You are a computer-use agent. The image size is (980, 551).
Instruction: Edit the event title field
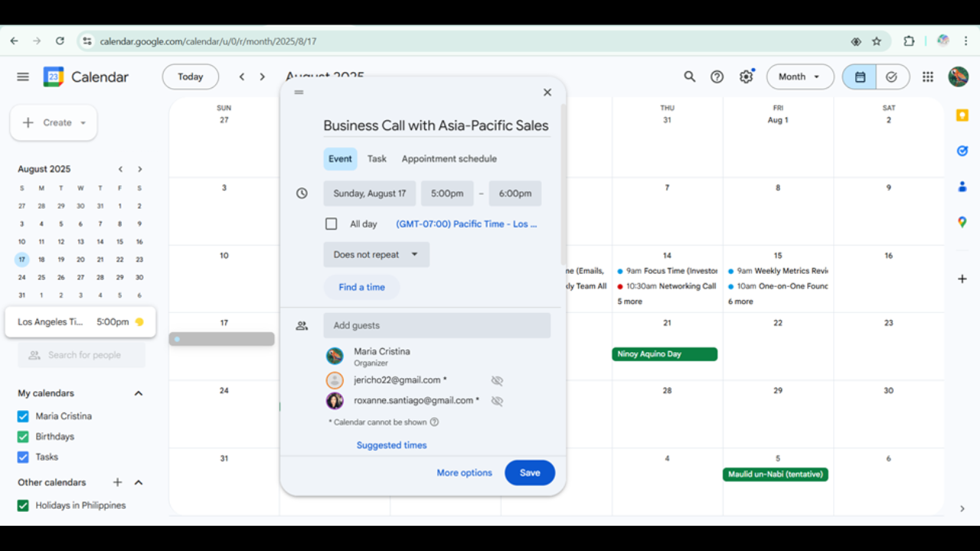point(436,126)
